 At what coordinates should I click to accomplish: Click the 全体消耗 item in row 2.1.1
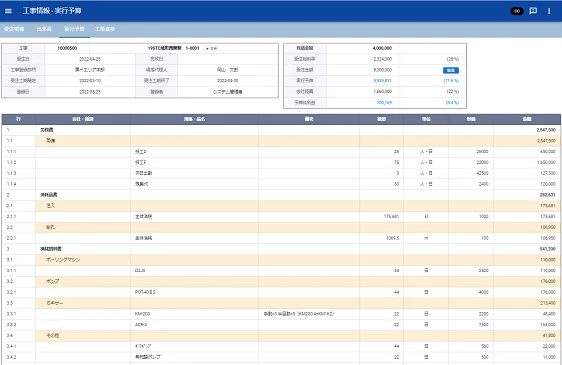click(143, 217)
